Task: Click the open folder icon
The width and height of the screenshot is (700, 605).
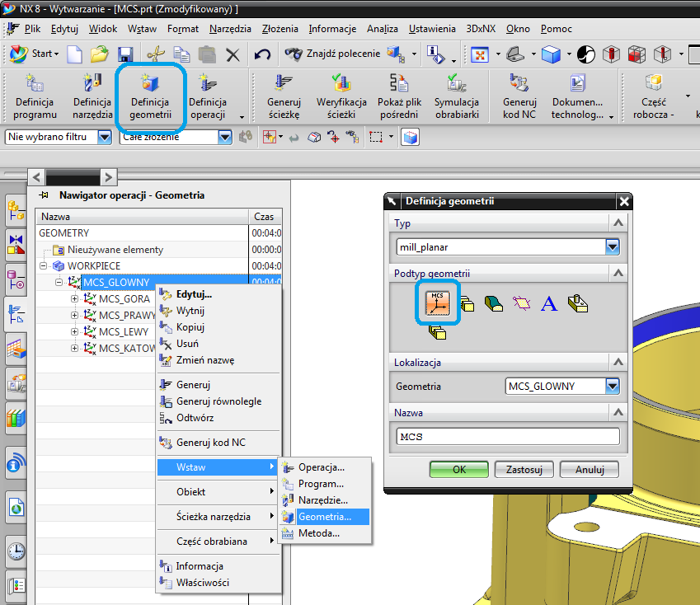Action: 100,54
